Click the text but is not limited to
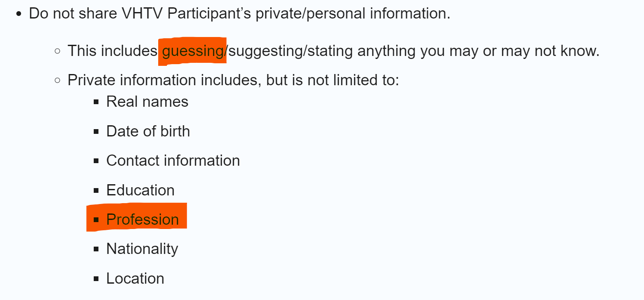The height and width of the screenshot is (300, 644). click(x=333, y=80)
